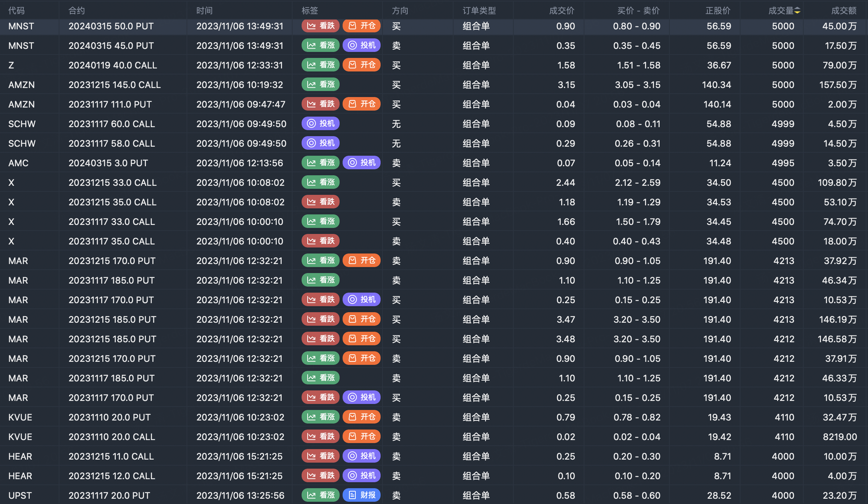
Task: Click the 看涨 tag on Z 40.0 CALL row
Action: coord(320,65)
